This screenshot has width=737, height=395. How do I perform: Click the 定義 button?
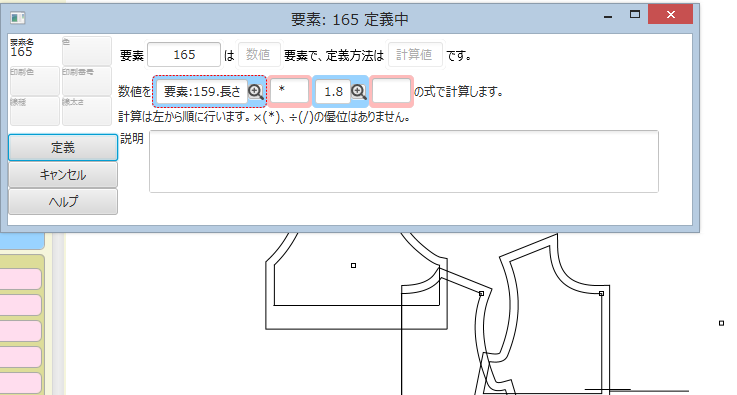pyautogui.click(x=63, y=148)
